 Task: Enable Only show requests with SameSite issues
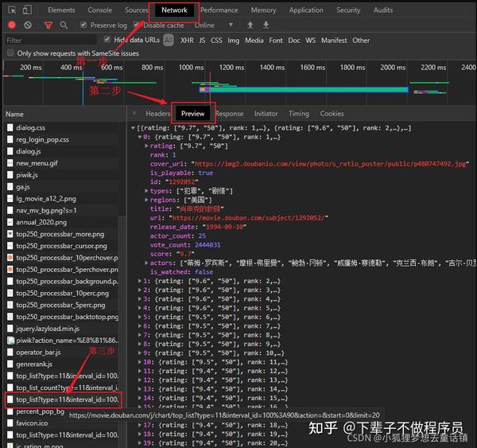coord(10,53)
